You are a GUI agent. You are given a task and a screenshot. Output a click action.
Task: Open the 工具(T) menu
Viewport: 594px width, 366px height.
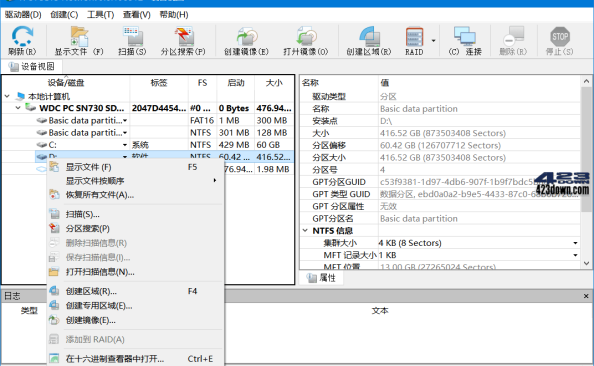tap(100, 15)
